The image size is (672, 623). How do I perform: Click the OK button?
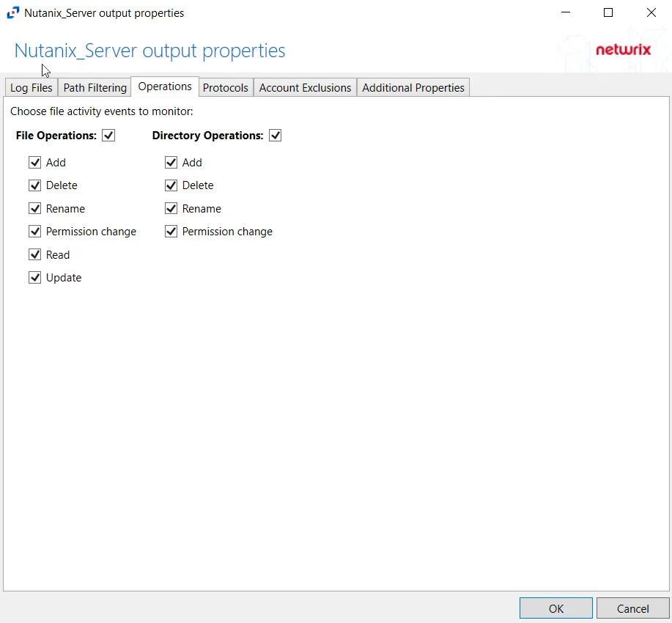pyautogui.click(x=556, y=608)
